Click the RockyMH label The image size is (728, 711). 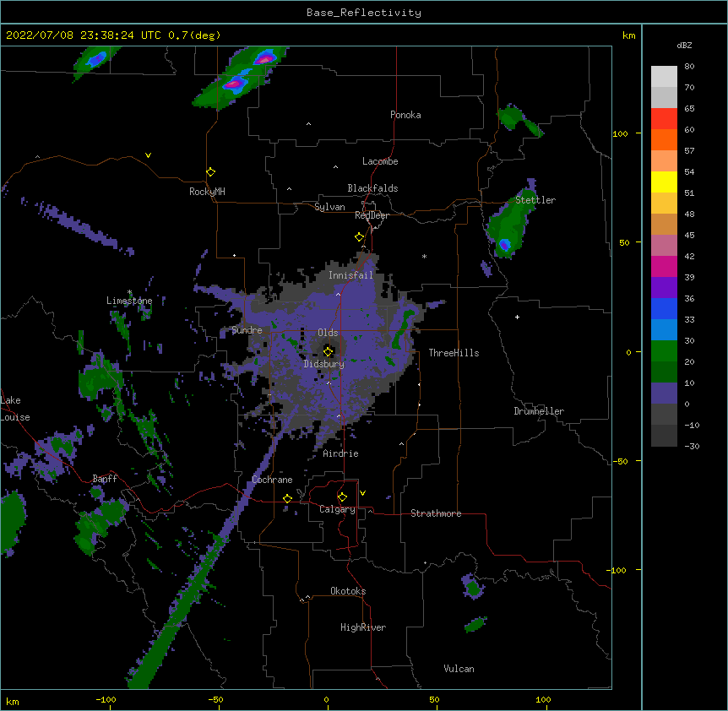pos(207,192)
